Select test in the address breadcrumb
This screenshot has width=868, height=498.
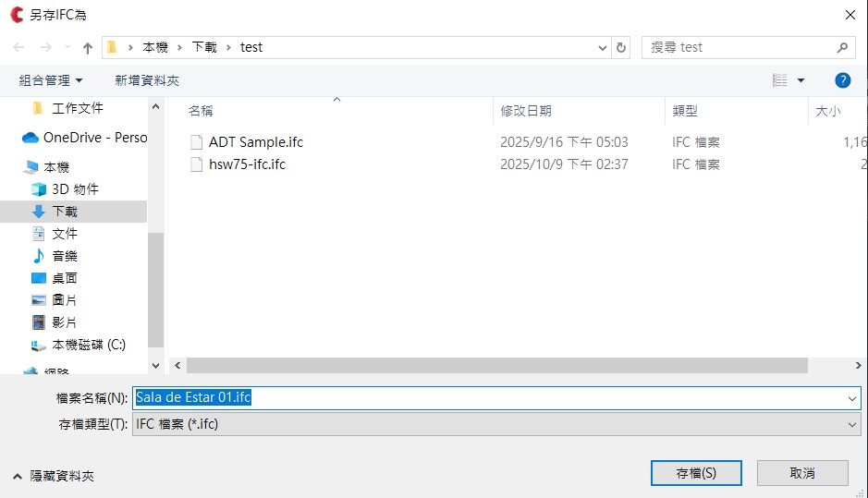(x=251, y=48)
